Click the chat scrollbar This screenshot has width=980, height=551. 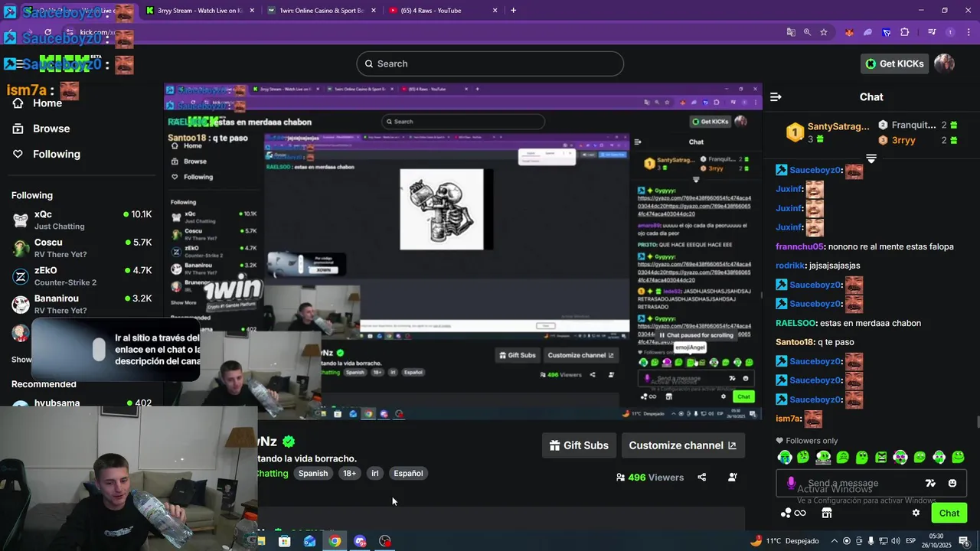click(x=977, y=422)
